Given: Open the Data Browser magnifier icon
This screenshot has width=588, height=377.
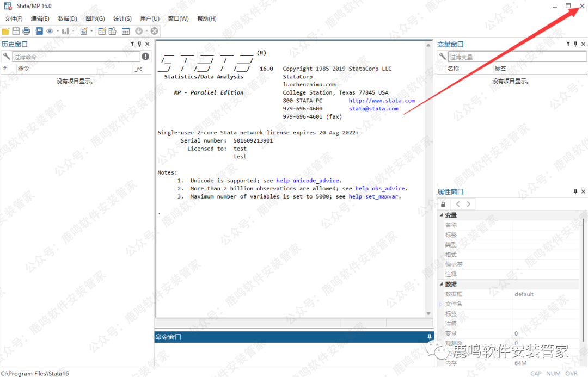Looking at the screenshot, I should pyautogui.click(x=113, y=31).
